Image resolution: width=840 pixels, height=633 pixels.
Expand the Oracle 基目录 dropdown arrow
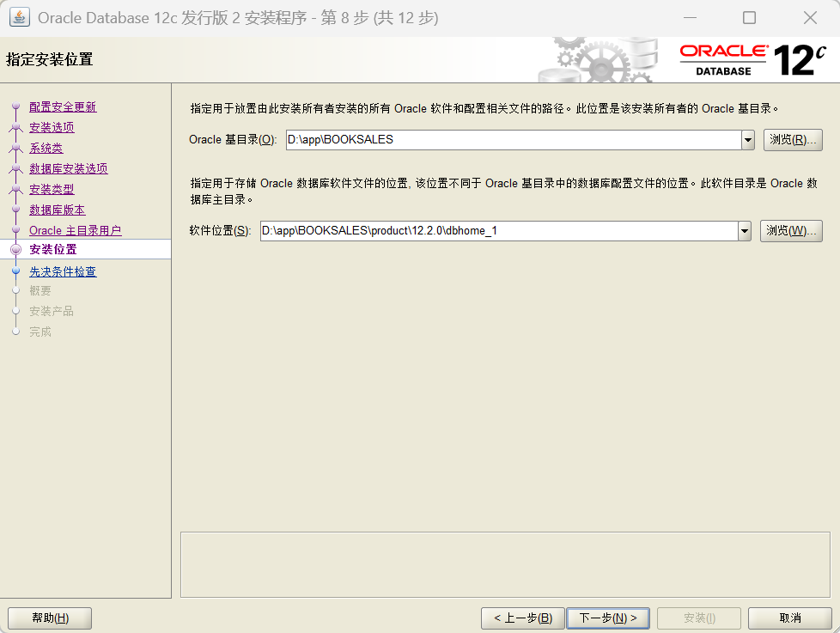[748, 140]
